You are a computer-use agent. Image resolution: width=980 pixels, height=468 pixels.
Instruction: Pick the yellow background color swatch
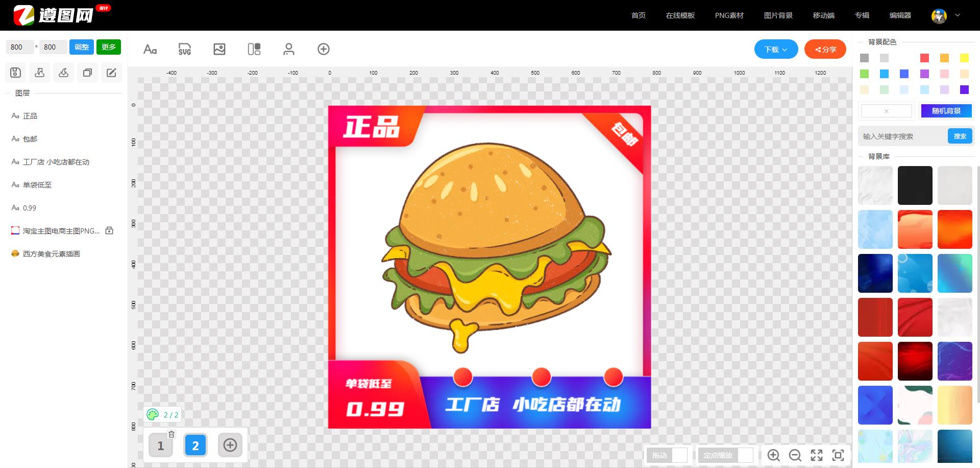pos(964,58)
